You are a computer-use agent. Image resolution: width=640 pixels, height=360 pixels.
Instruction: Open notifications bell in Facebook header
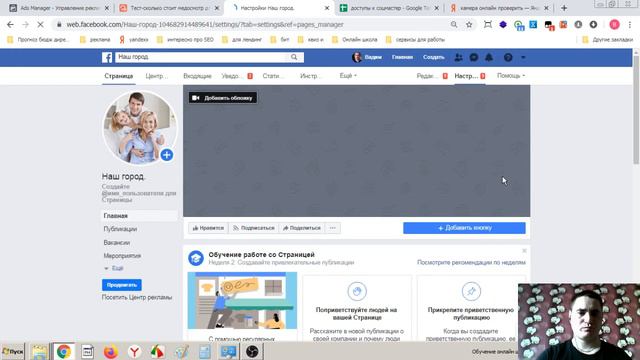(489, 58)
